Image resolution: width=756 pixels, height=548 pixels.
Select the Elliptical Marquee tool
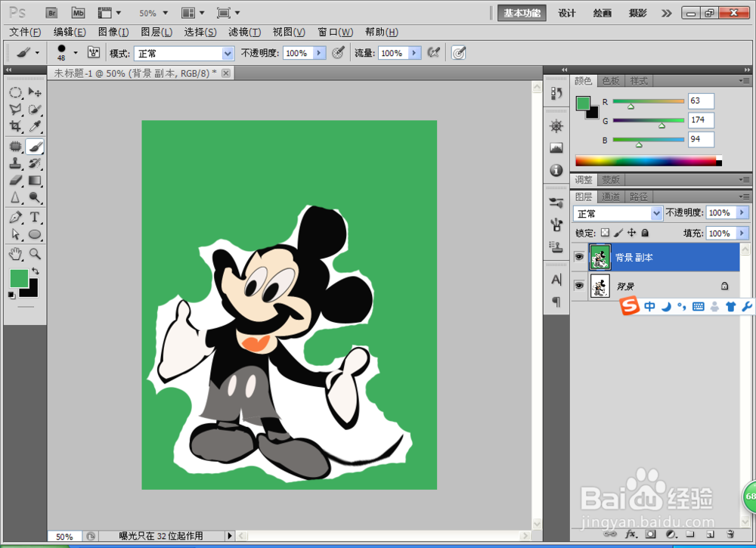pos(15,92)
